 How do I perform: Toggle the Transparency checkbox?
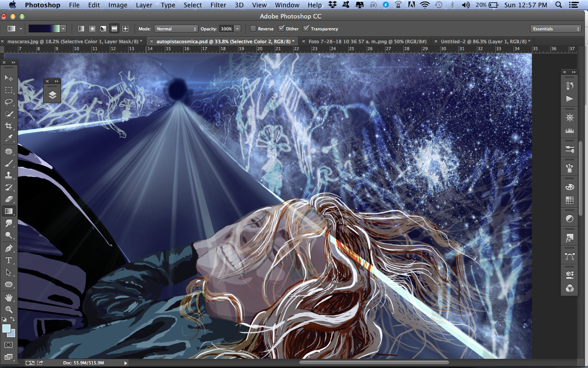tap(306, 29)
